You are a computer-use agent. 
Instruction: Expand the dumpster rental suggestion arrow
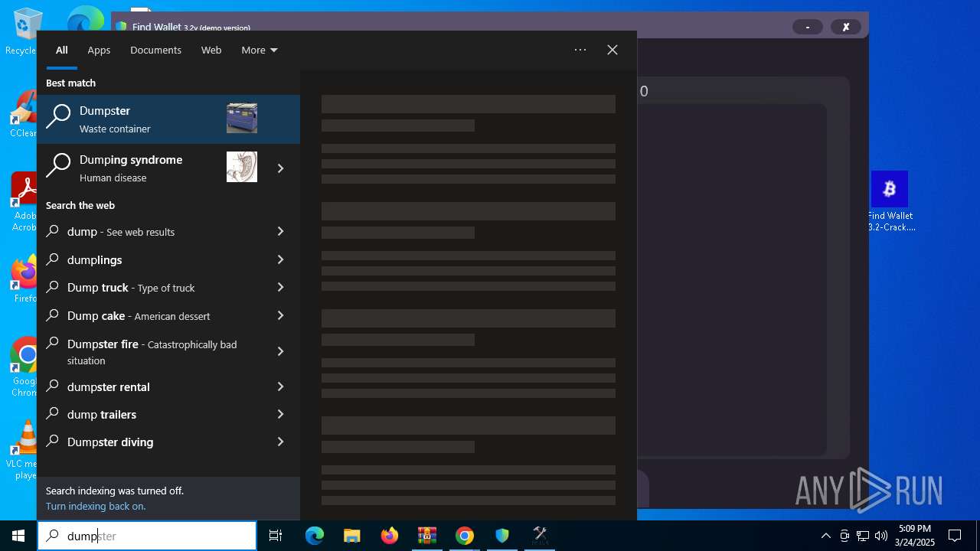coord(280,386)
